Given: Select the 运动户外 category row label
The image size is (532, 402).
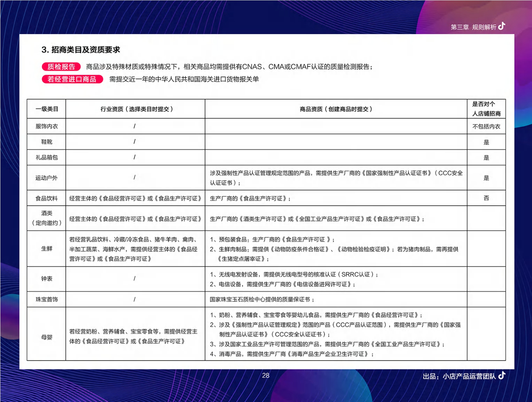Looking at the screenshot, I should pyautogui.click(x=47, y=178).
